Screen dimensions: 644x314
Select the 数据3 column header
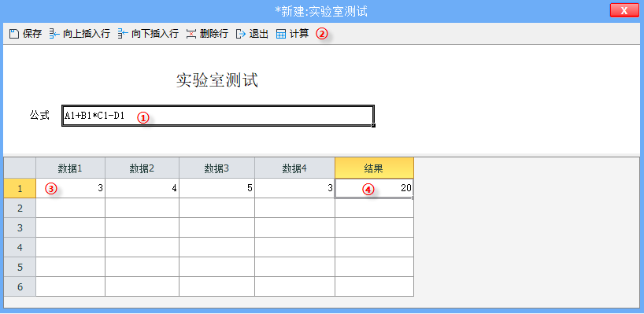point(217,168)
